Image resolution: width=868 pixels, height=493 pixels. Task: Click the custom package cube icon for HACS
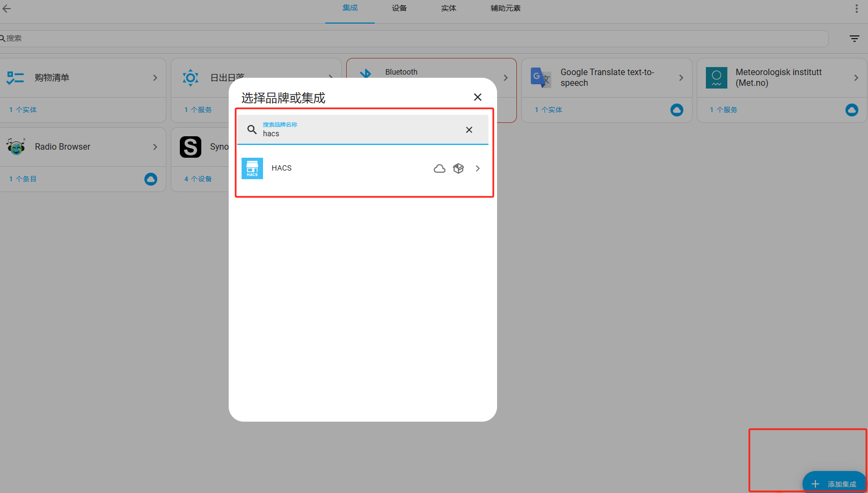458,168
